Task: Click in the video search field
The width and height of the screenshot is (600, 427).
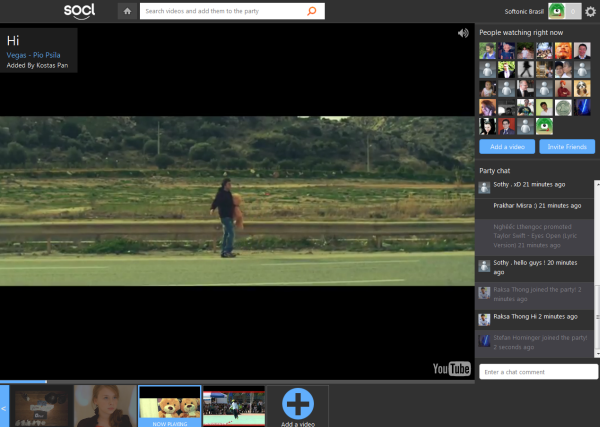Action: click(220, 12)
